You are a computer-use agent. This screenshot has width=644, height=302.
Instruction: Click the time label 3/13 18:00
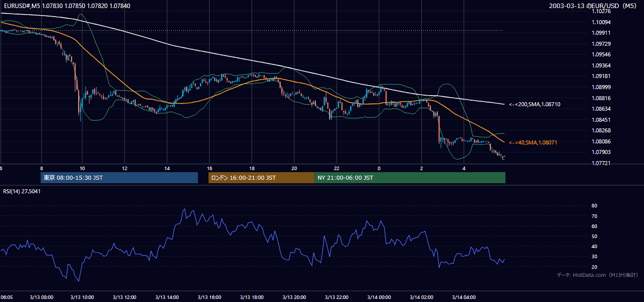[x=252, y=297]
